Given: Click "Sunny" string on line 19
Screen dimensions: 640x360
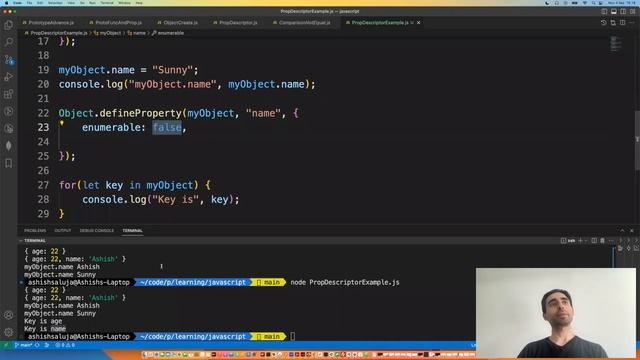Looking at the screenshot, I should coord(172,70).
